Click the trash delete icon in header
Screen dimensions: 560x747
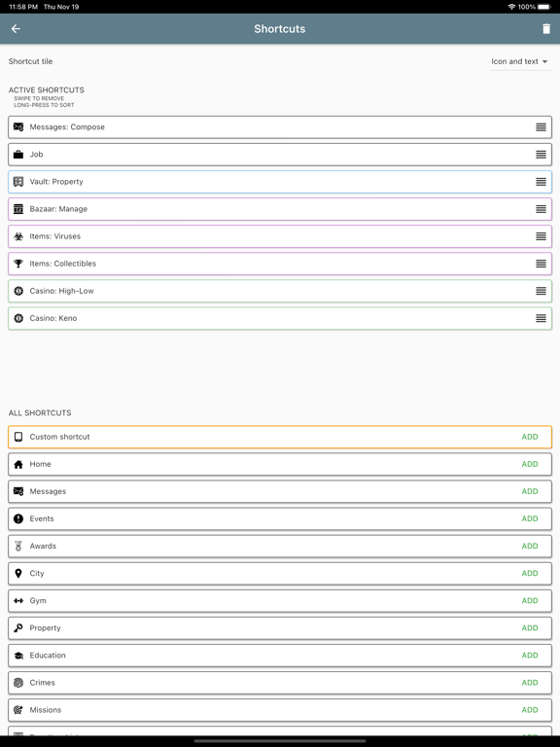(x=546, y=29)
